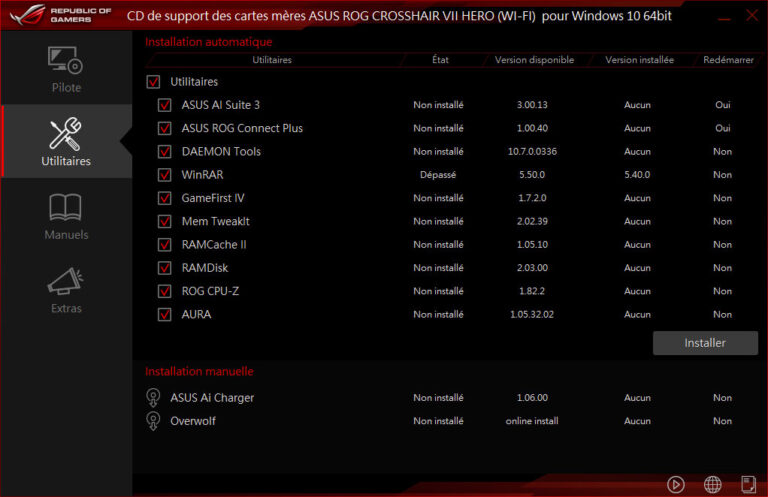Click the play video icon in bottom bar
Viewport: 768px width, 497px height.
pyautogui.click(x=676, y=484)
